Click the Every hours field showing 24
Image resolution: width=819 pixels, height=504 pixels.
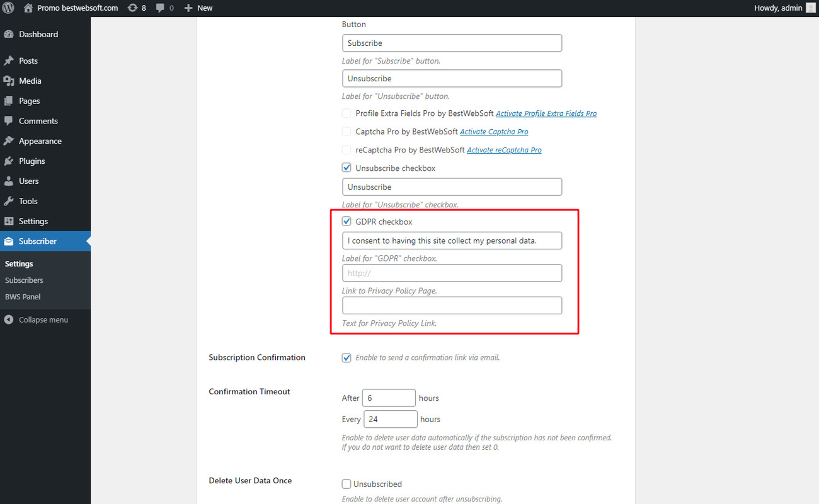coord(391,419)
